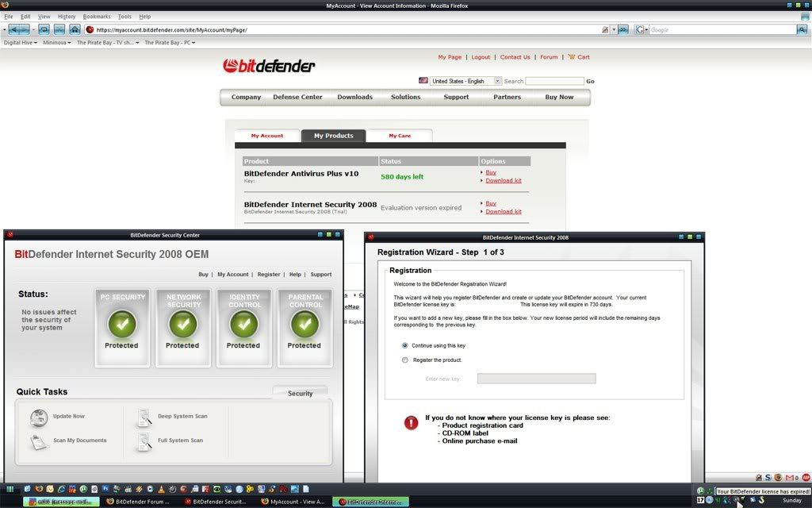Click My Account link in Security Center
812x508 pixels.
(x=233, y=274)
